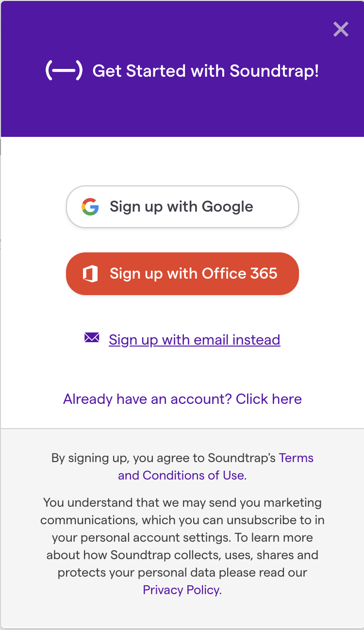Open Sign up with email instead
This screenshot has width=364, height=630.
pos(195,339)
